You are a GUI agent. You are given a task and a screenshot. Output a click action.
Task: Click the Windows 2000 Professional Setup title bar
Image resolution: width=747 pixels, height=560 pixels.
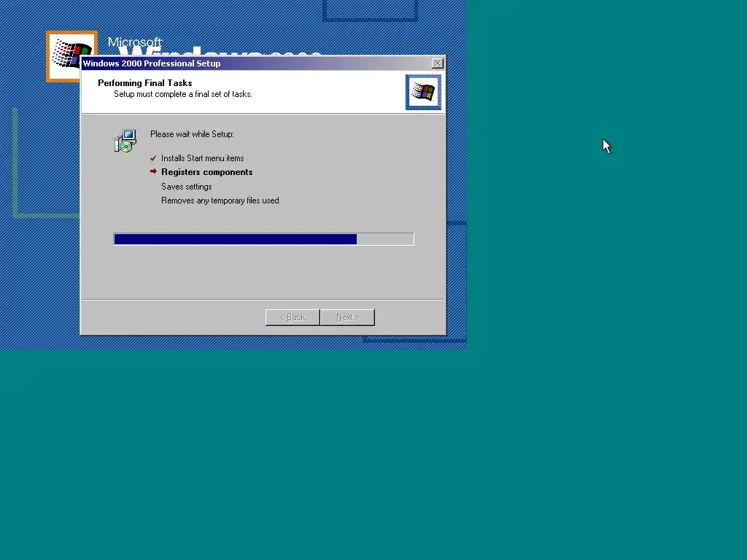[263, 63]
